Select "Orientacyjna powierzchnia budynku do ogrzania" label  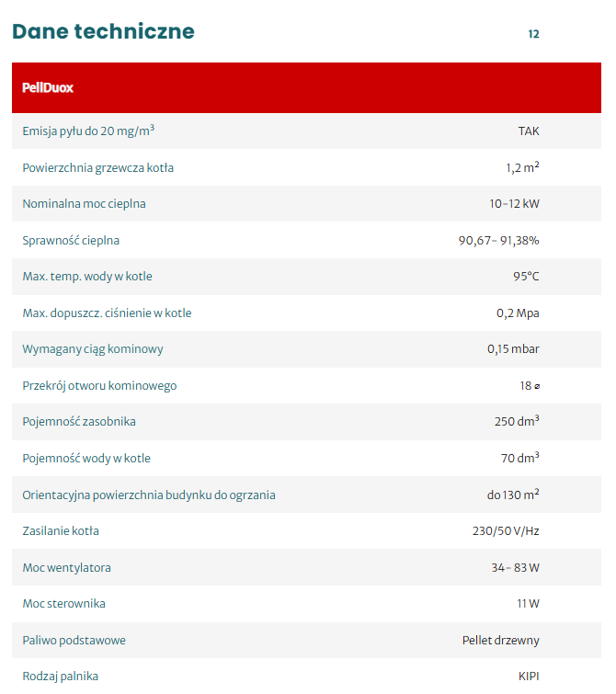coord(149,495)
